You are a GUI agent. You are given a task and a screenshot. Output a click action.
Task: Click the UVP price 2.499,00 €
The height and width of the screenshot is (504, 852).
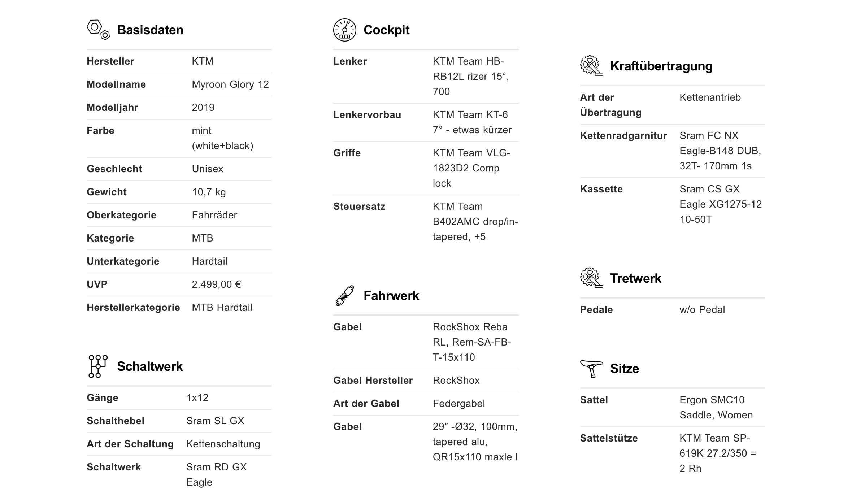pyautogui.click(x=216, y=284)
